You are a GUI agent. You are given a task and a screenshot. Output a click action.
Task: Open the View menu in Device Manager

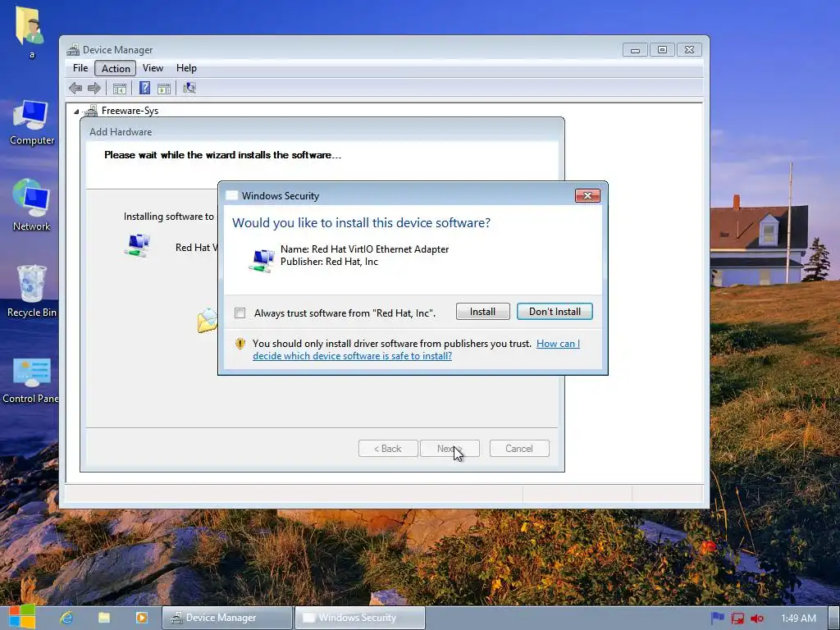click(x=153, y=68)
